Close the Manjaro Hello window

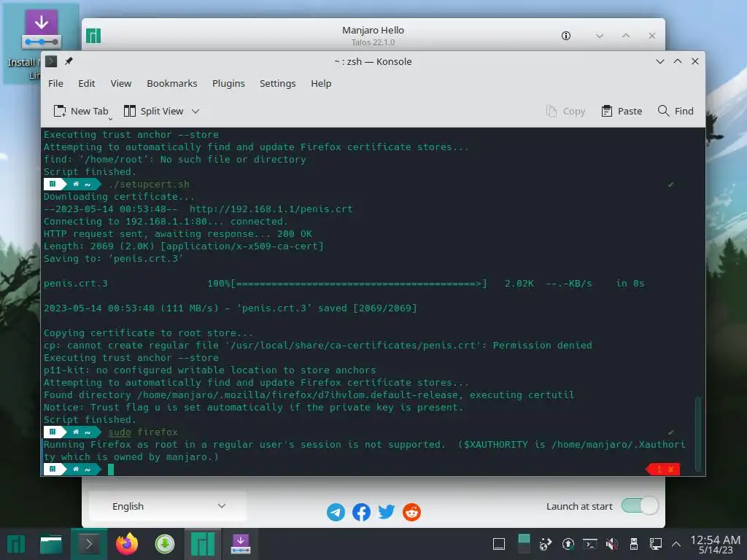[x=652, y=36]
